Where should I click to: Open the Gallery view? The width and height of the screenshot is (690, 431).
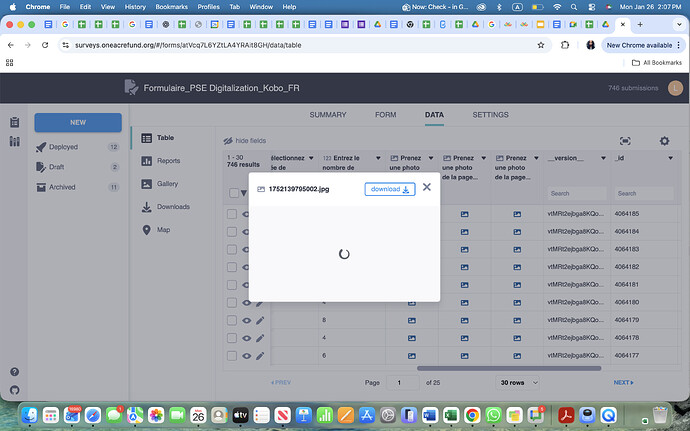167,184
